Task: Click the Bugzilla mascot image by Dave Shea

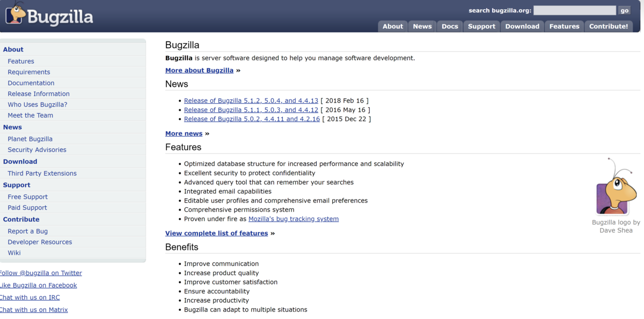Action: (x=615, y=186)
